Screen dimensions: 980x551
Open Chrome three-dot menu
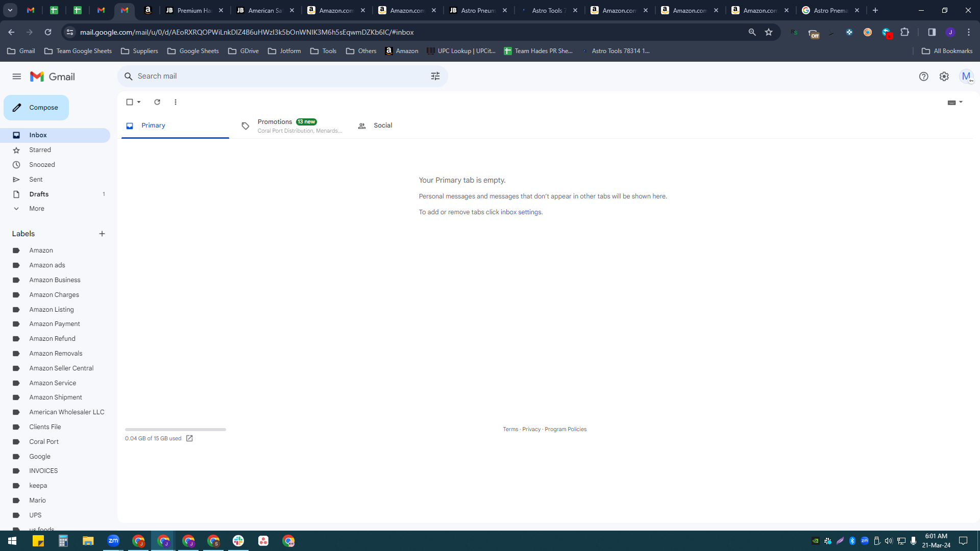(969, 32)
